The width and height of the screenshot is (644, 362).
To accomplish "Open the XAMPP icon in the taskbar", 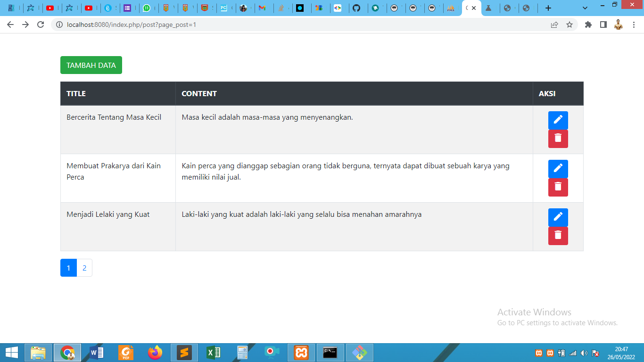I will (x=301, y=353).
